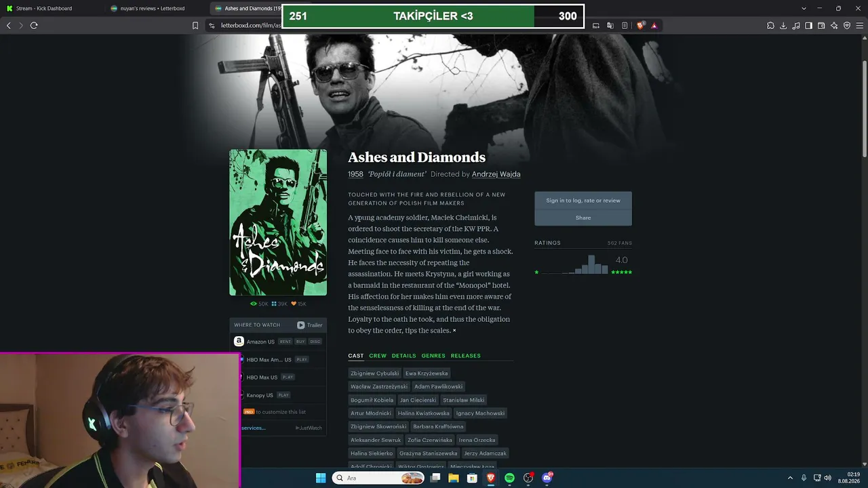Select the GENRES tab

coord(433,356)
